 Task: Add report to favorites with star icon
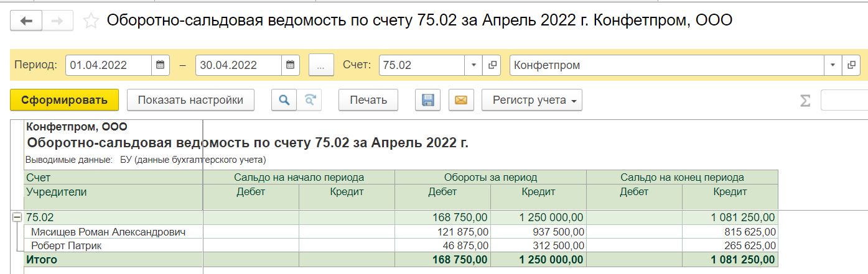(x=91, y=21)
